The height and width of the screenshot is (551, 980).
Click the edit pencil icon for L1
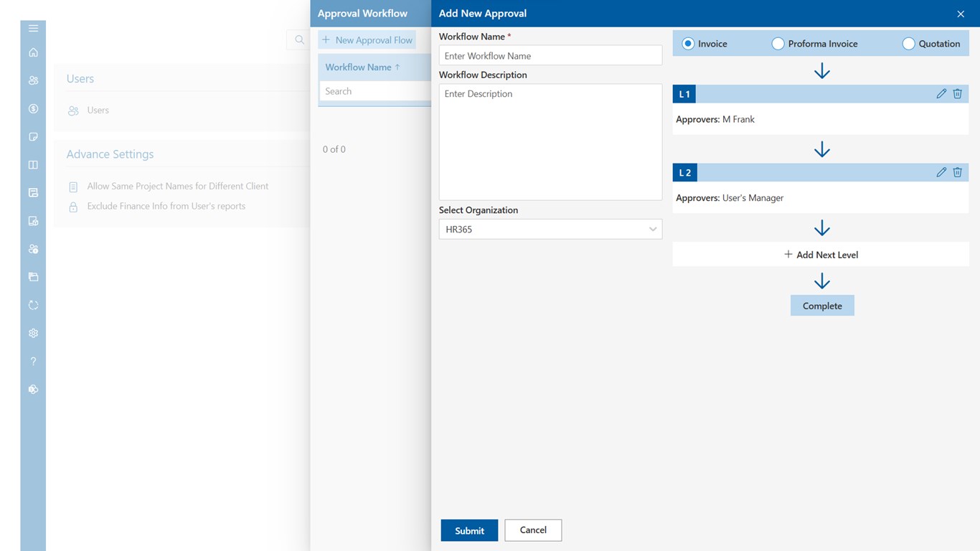point(941,94)
